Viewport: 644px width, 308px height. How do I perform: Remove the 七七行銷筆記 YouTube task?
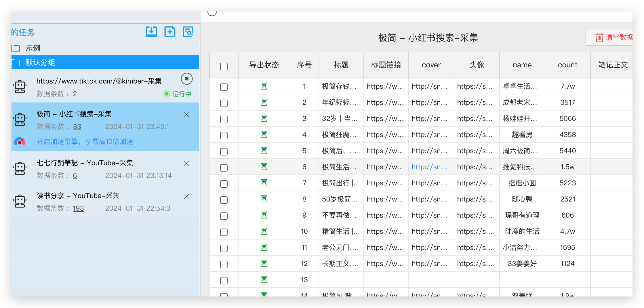[187, 163]
